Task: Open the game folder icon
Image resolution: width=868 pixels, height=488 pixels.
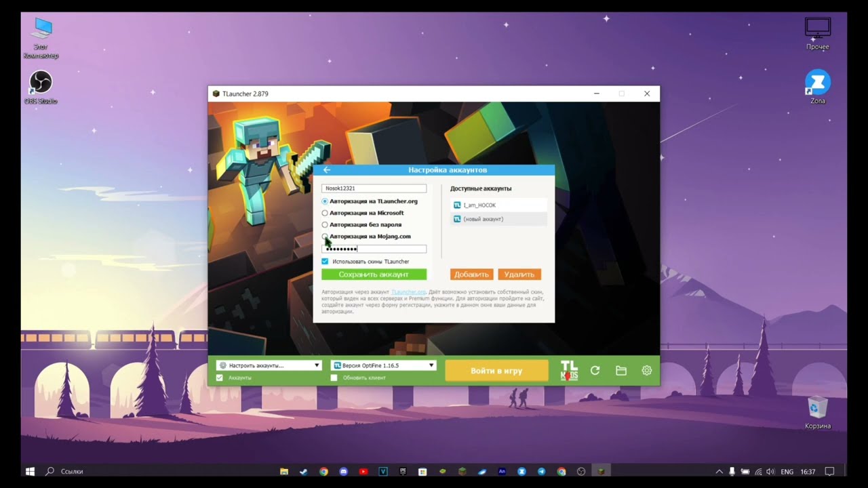Action: pos(620,371)
